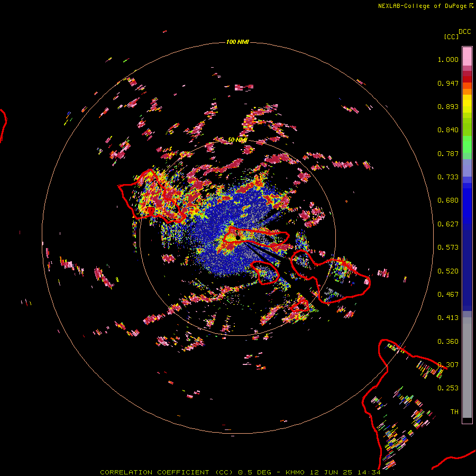Viewport: 476px width, 476px height.
Task: Click the large red-outlined island west of radar
Action: coord(152,196)
